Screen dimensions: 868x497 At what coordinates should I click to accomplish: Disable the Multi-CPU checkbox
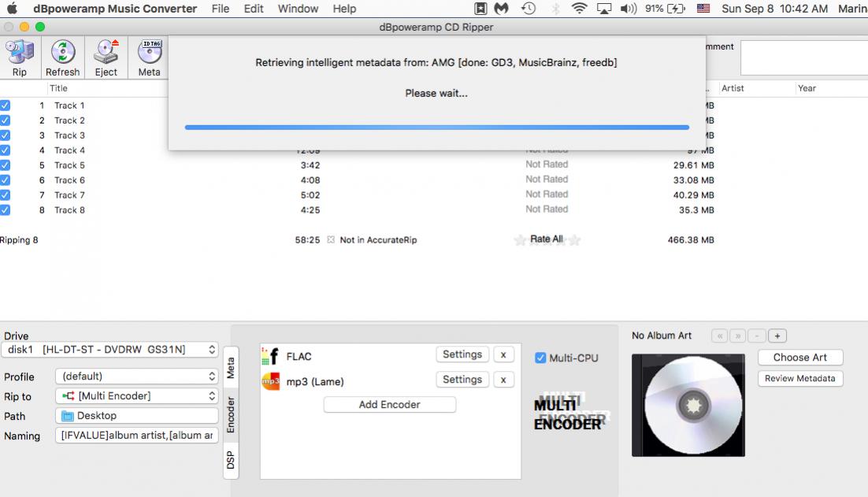point(540,358)
